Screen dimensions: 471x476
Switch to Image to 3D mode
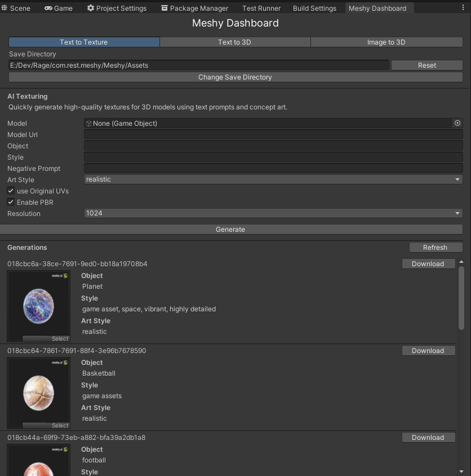(386, 42)
